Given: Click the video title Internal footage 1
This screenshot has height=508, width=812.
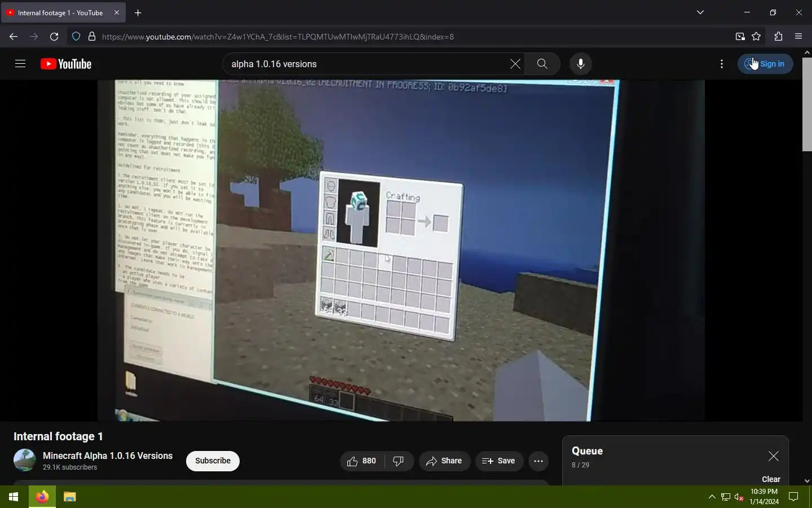Looking at the screenshot, I should pyautogui.click(x=58, y=436).
